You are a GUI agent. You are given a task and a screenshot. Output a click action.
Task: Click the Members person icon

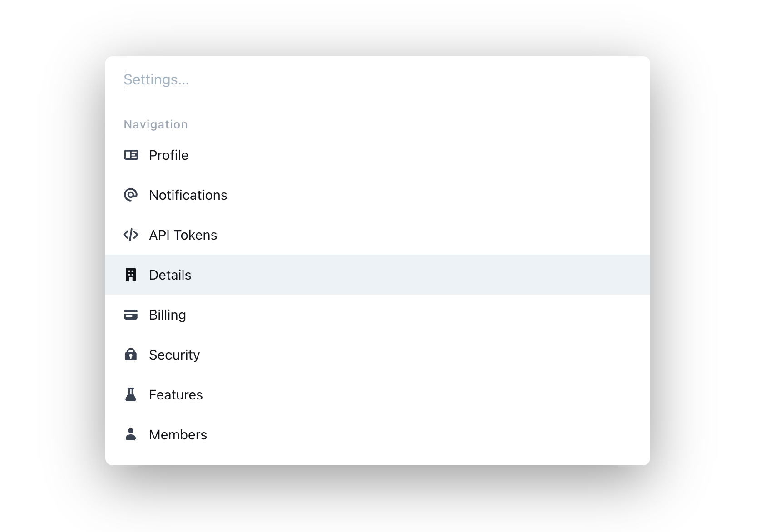tap(131, 434)
